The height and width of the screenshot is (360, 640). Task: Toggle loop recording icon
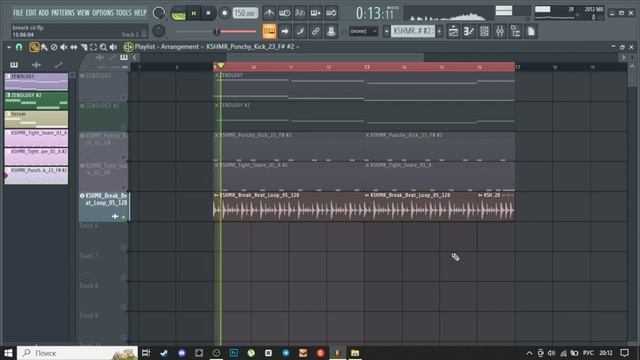[331, 13]
